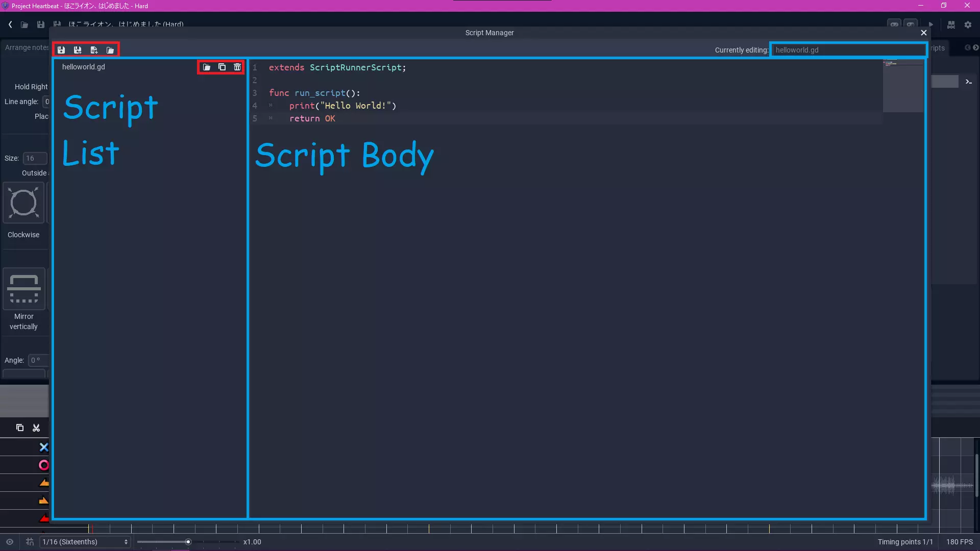
Task: Click the next tab arrow beside Scripts
Action: pos(975,47)
